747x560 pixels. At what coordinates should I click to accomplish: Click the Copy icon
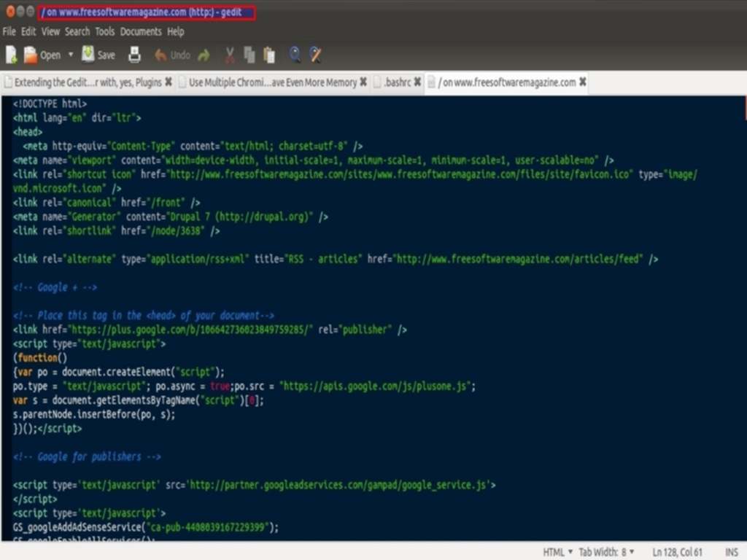(249, 55)
